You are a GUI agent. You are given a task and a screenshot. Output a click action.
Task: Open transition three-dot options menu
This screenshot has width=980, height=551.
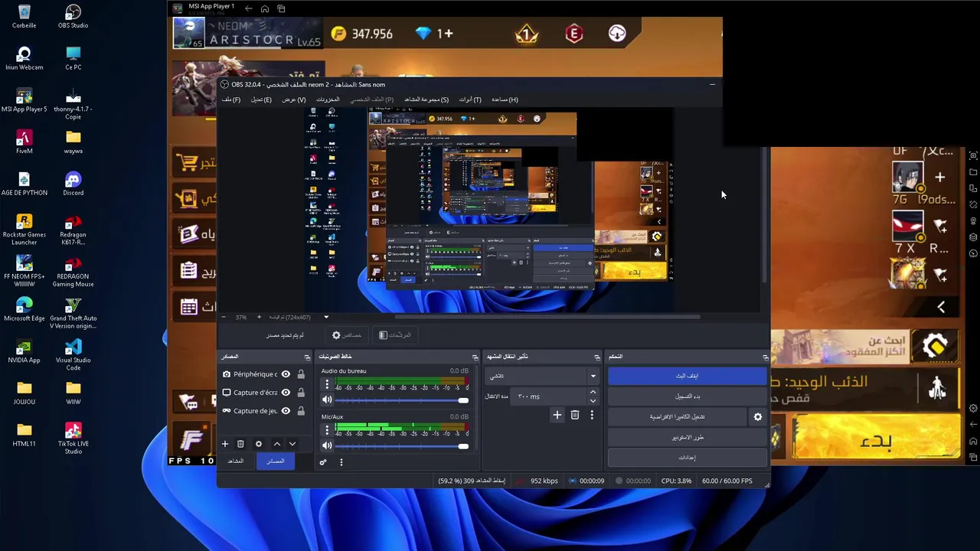pyautogui.click(x=592, y=415)
